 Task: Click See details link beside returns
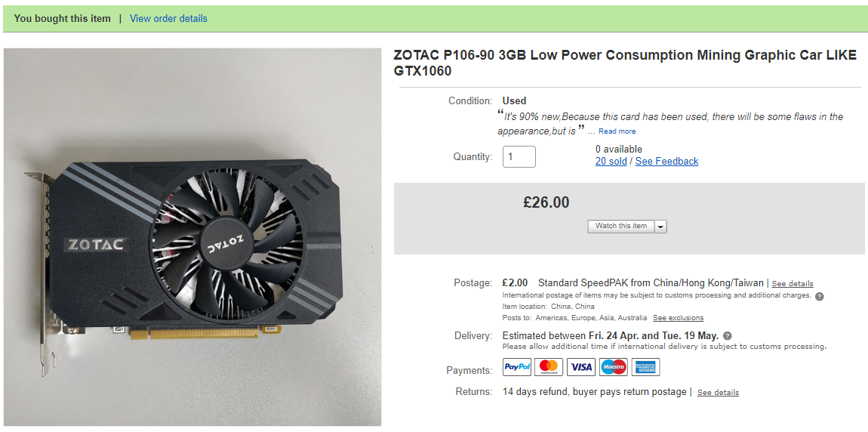[718, 392]
